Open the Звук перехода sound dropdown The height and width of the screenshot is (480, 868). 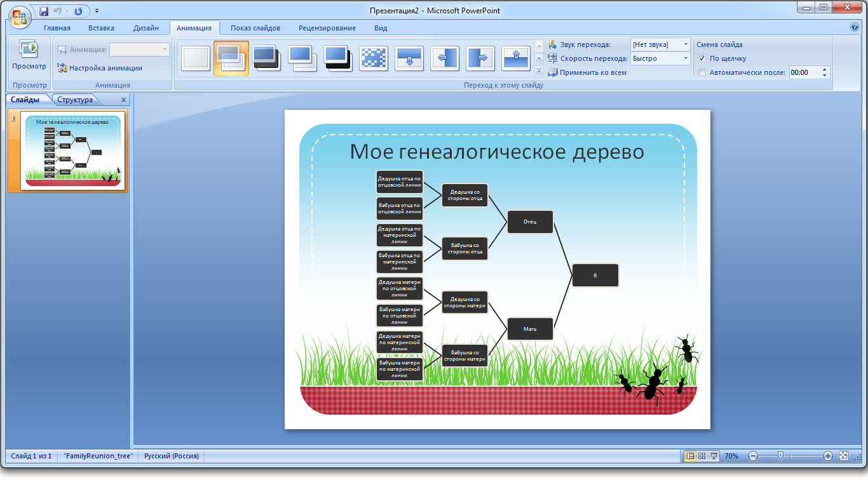[x=686, y=44]
